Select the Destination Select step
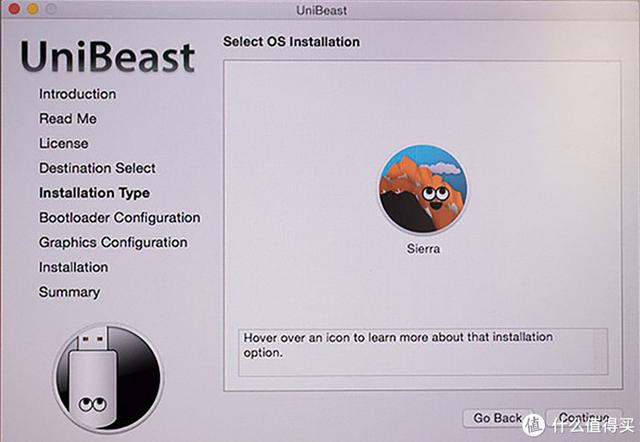This screenshot has height=442, width=640. pyautogui.click(x=97, y=168)
